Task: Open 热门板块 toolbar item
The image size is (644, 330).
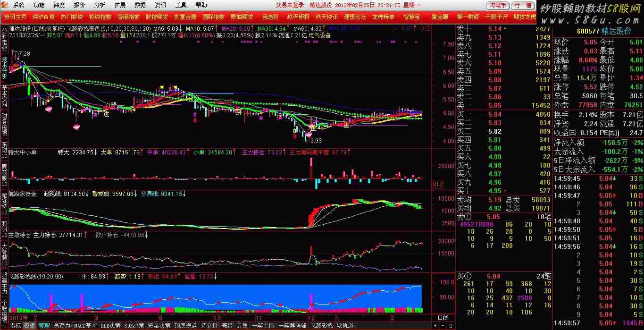Action: pos(72,17)
